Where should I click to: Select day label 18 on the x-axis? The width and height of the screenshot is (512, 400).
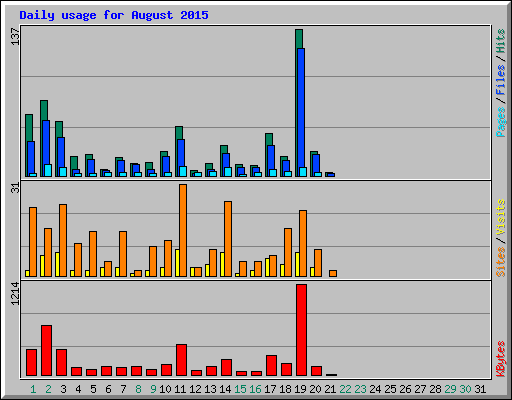pos(285,389)
